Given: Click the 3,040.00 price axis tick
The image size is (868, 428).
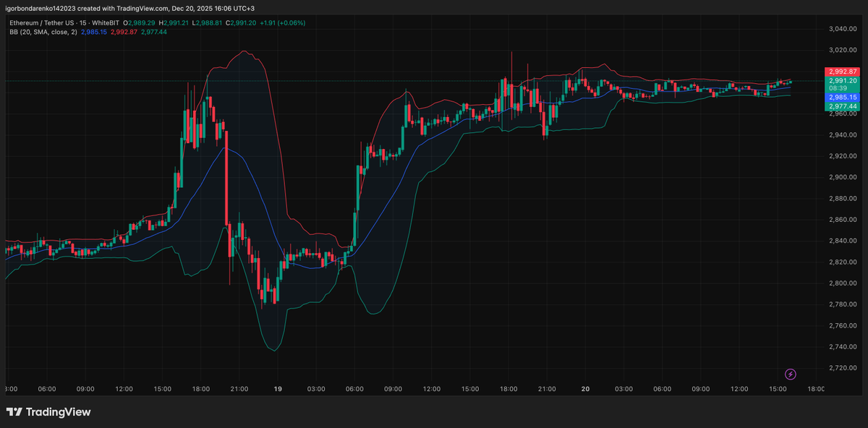Looking at the screenshot, I should coord(842,29).
